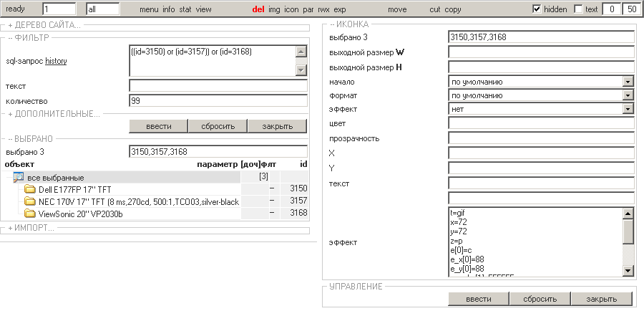The image size is (644, 311).
Task: Click copy in the top bar
Action: click(x=453, y=9)
